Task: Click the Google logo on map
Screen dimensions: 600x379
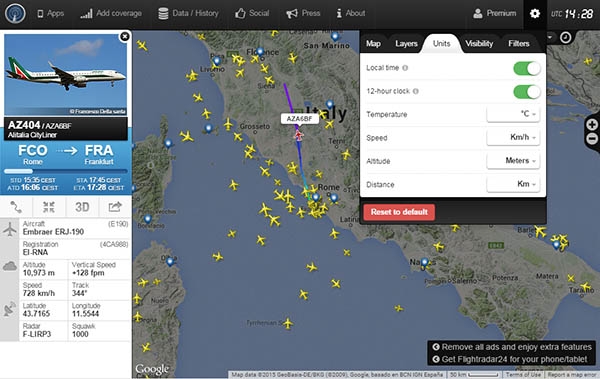Action: point(152,369)
